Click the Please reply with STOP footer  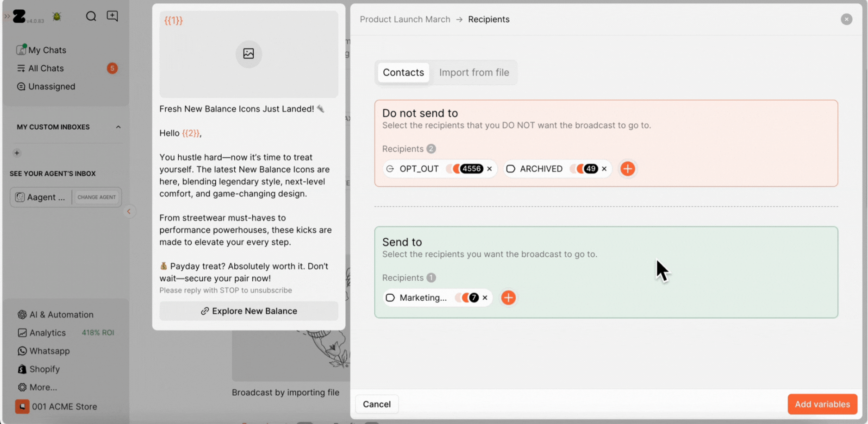[225, 290]
